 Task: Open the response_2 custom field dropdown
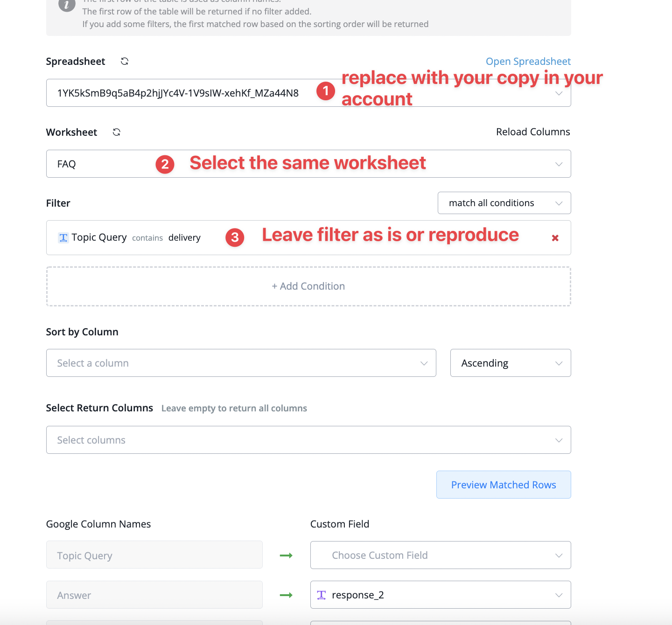point(441,595)
